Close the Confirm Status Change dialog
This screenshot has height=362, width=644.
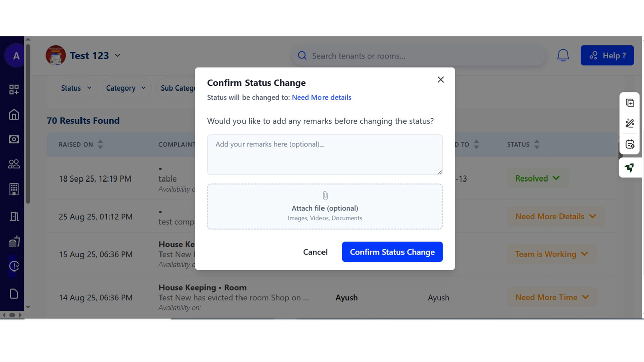[441, 80]
